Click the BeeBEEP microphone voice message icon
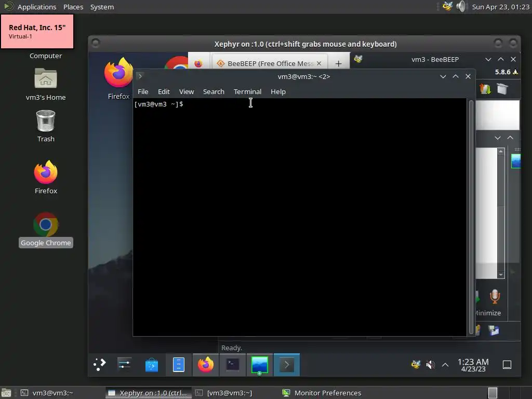 tap(495, 297)
